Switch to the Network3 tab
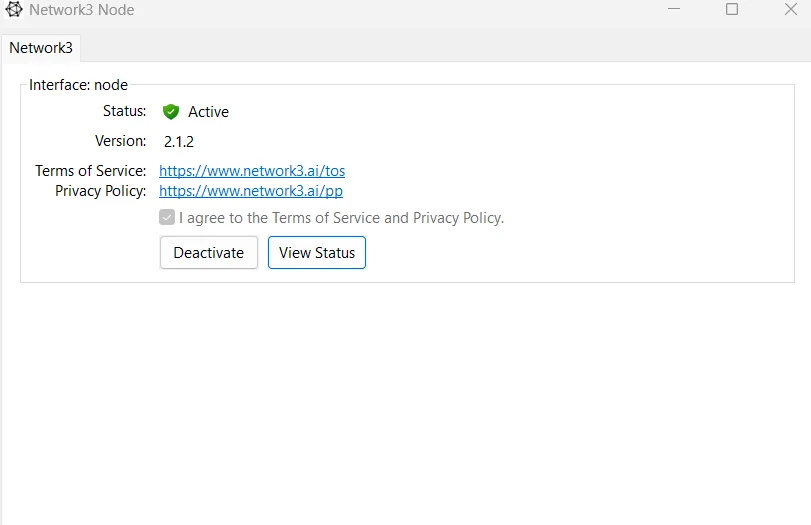Screen dimensions: 811x525 [x=41, y=48]
